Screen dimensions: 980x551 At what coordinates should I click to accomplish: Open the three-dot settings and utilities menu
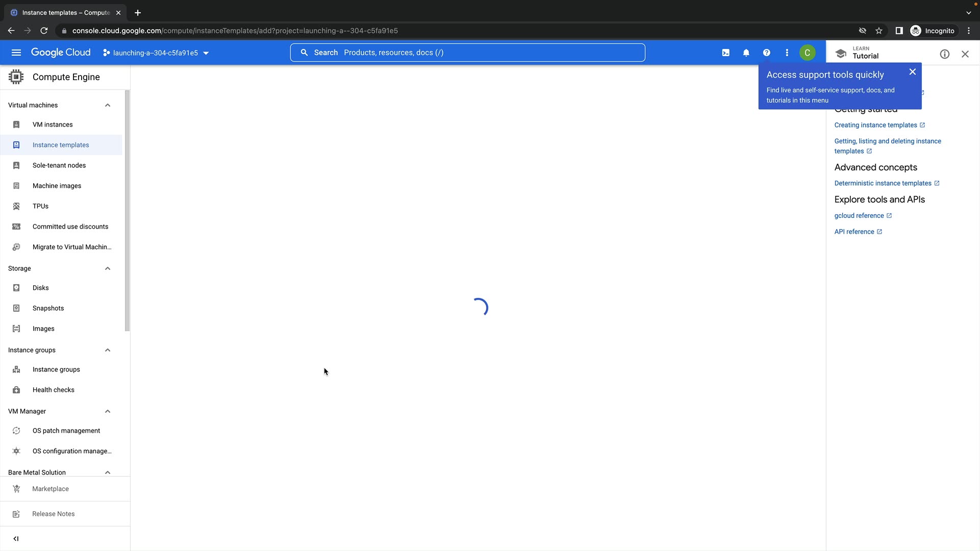click(787, 53)
